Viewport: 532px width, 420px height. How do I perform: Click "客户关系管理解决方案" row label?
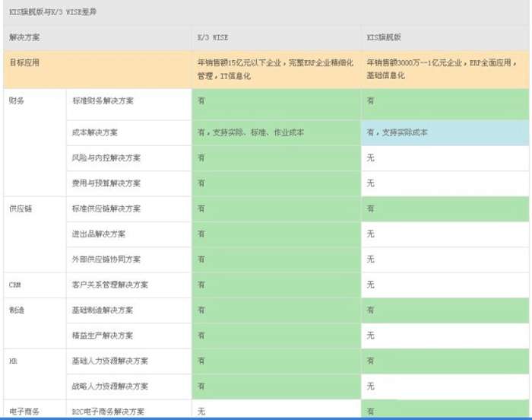pos(110,285)
